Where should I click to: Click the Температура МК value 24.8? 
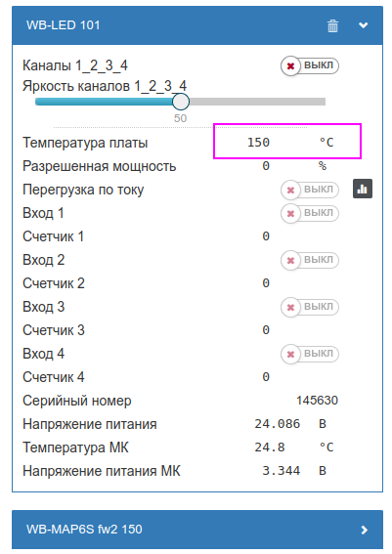click(x=270, y=447)
